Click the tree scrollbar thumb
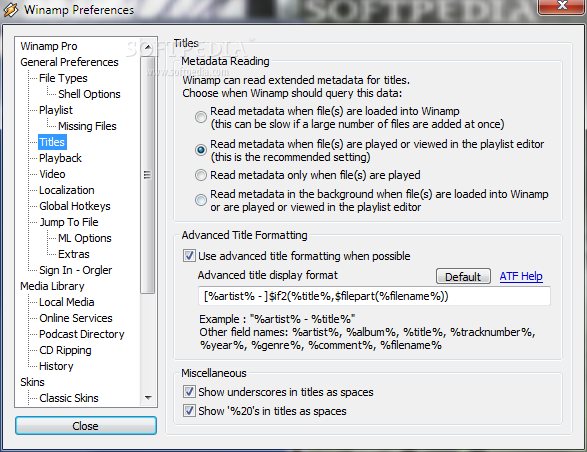 point(148,175)
